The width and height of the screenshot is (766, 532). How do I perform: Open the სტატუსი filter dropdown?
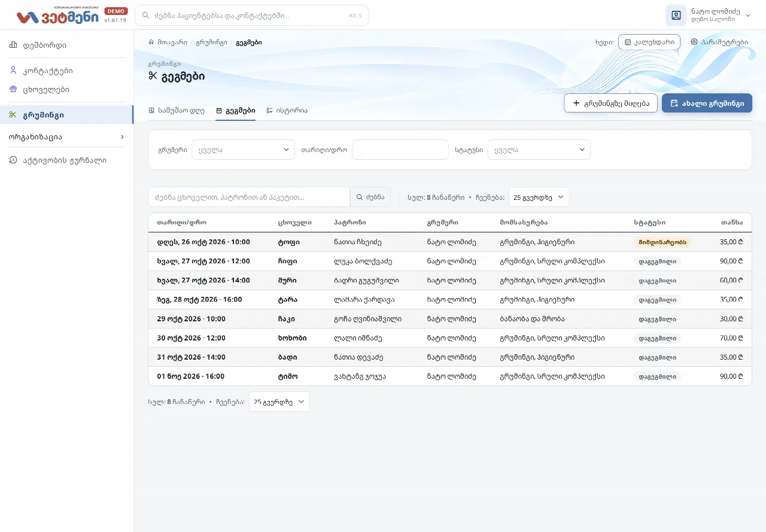539,150
